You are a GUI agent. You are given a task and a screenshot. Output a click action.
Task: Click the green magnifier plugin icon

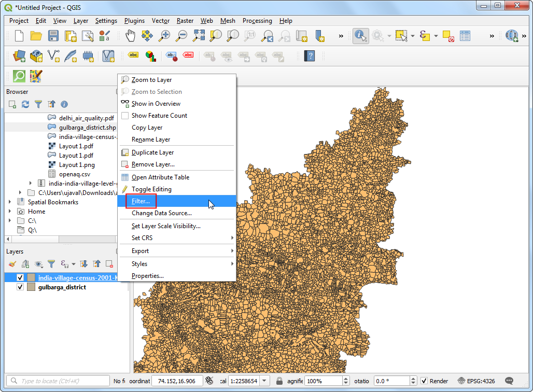(x=19, y=76)
